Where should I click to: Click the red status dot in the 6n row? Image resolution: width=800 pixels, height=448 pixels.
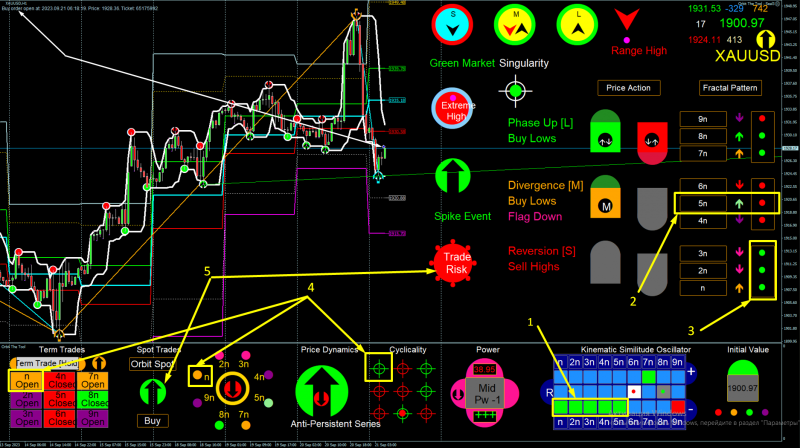[762, 186]
